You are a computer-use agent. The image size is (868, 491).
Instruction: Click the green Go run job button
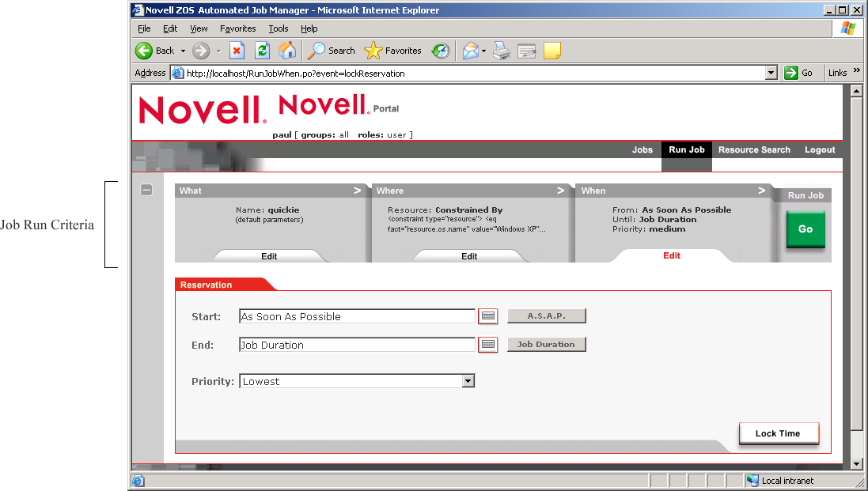pos(805,229)
